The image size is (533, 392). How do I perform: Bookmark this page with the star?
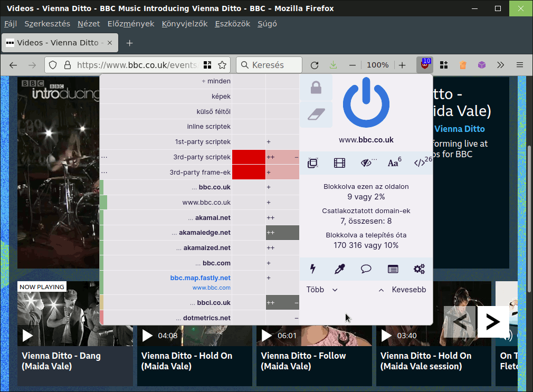point(222,65)
